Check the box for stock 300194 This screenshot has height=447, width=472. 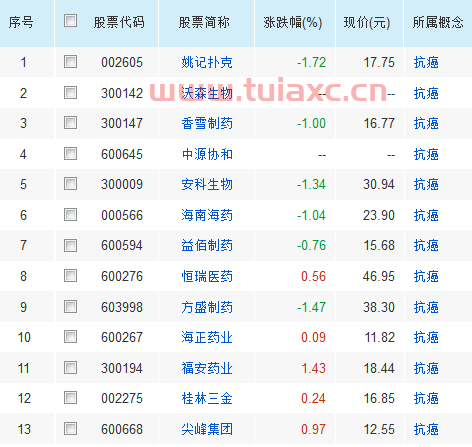click(70, 368)
